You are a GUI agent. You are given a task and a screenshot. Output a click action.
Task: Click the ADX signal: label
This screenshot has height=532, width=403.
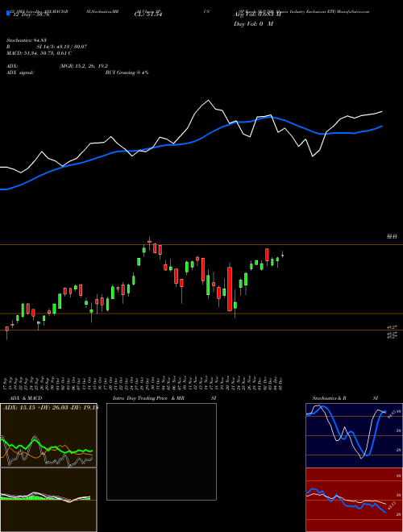point(20,73)
